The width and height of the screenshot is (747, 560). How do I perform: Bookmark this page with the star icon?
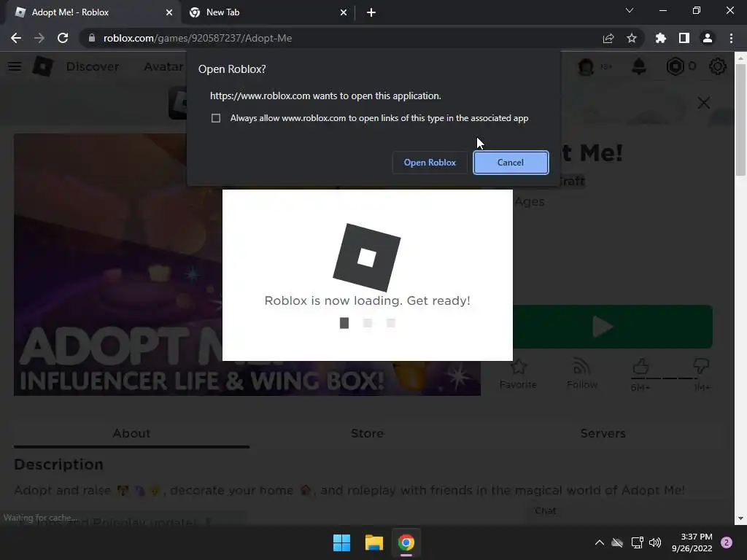(632, 38)
